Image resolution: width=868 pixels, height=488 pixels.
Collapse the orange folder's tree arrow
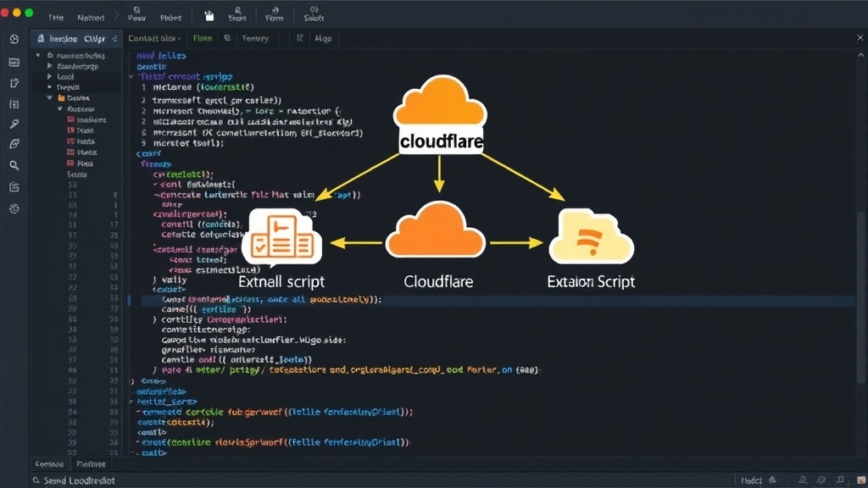tap(49, 98)
